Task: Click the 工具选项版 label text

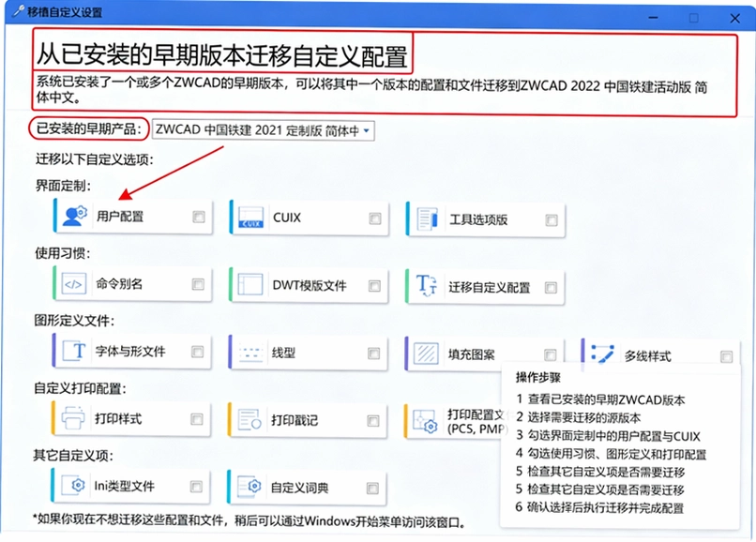Action: [x=478, y=219]
